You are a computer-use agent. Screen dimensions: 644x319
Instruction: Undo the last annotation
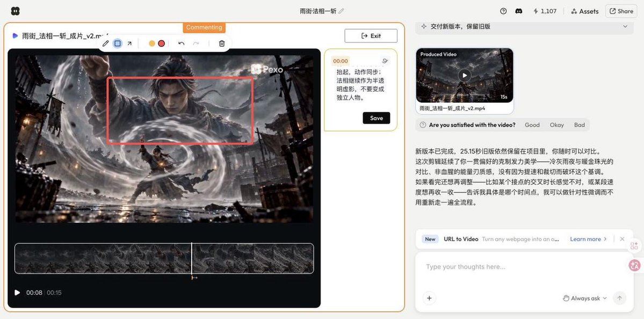click(x=181, y=44)
